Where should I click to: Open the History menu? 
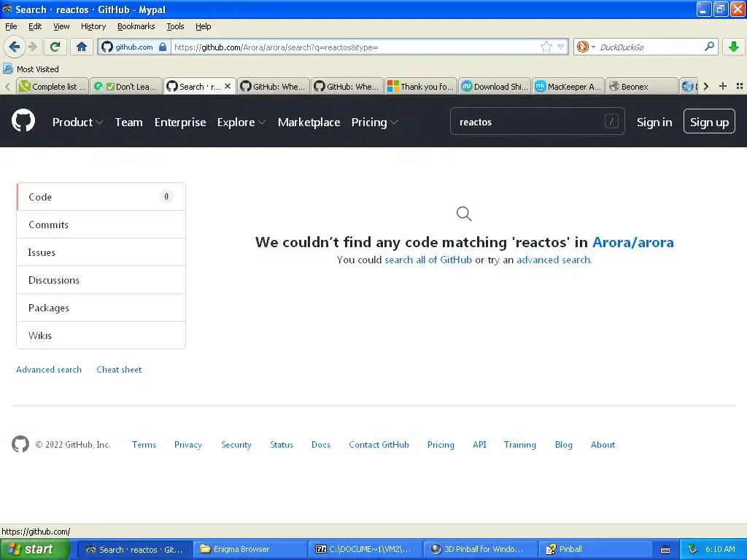pos(93,26)
